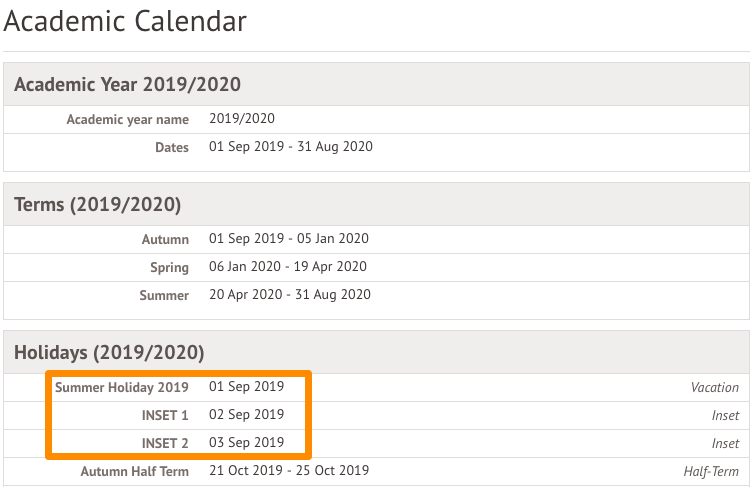Open the Summer Holiday 2019 entry
The image size is (752, 487).
pyautogui.click(x=122, y=387)
